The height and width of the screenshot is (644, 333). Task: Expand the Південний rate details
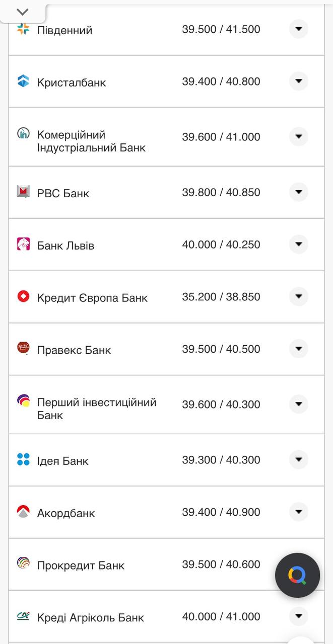tap(299, 29)
